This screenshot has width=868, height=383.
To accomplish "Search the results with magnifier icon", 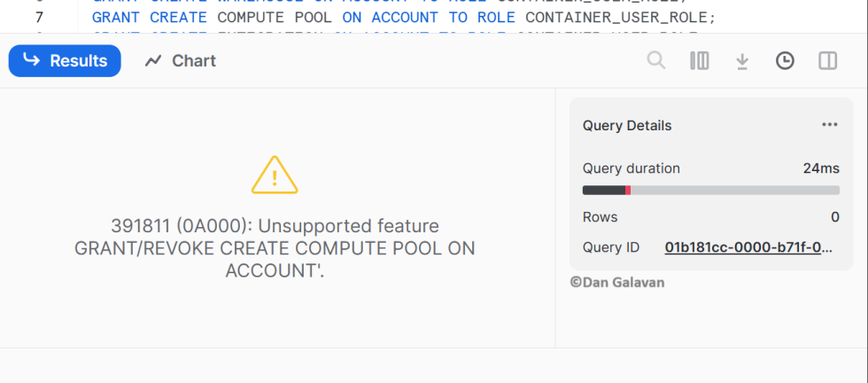I will coord(656,60).
